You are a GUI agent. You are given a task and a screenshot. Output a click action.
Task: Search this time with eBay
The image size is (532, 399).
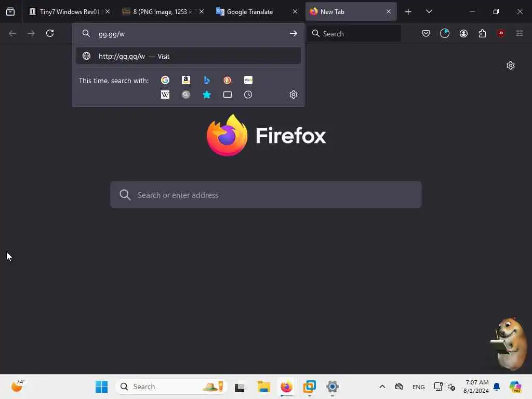coord(248,80)
